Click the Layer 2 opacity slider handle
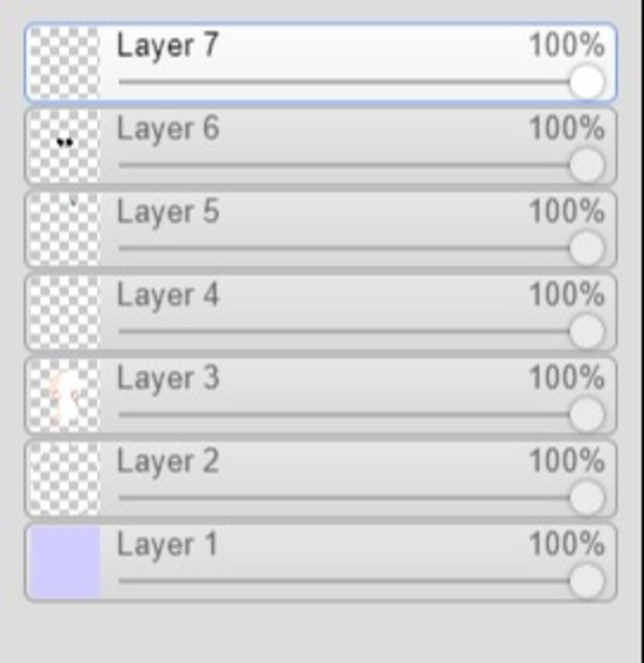 (587, 498)
